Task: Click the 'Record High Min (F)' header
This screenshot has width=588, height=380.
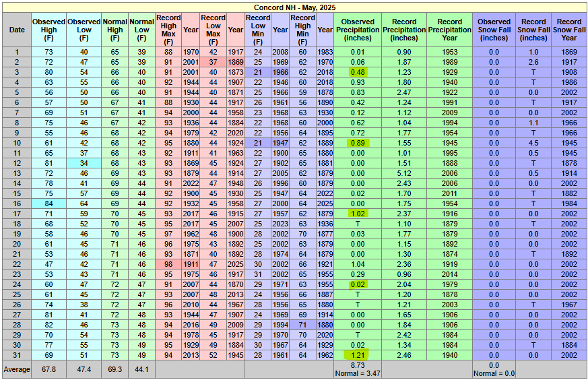Action: [x=302, y=30]
